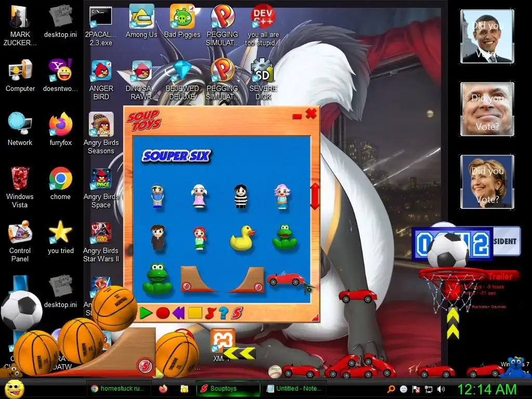Viewport: 532px width, 399px height.
Task: Open the 2PACAL 2.3.exe icon
Action: click(x=101, y=26)
